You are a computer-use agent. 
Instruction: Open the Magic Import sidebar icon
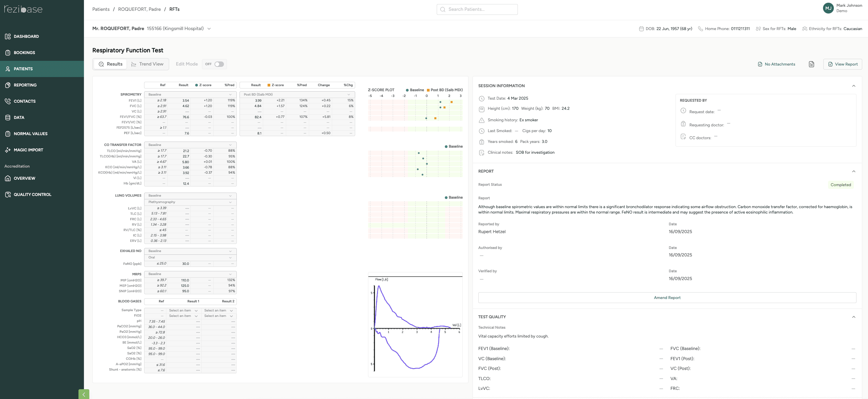(8, 150)
